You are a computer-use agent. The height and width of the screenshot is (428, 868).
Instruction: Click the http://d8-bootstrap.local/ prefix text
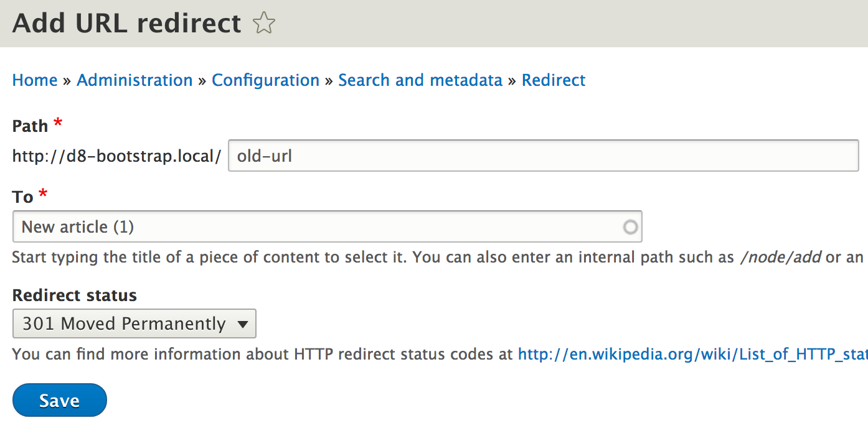[117, 156]
